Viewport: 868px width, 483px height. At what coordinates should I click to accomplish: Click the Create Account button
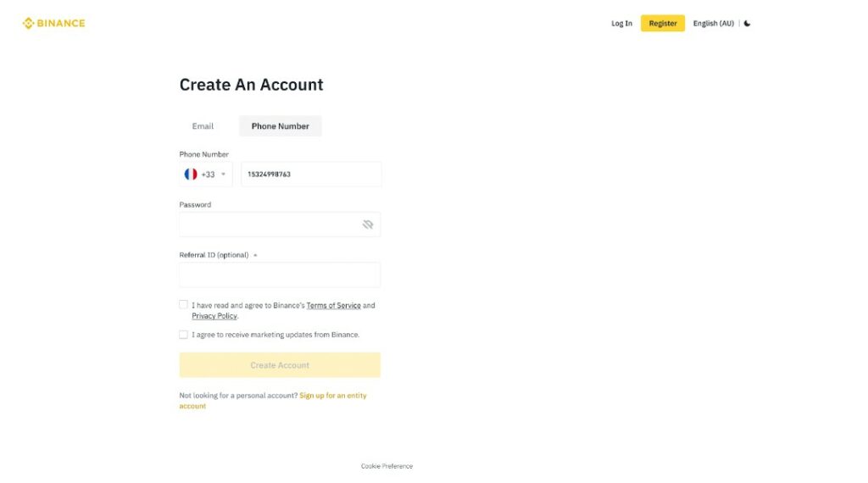click(280, 365)
